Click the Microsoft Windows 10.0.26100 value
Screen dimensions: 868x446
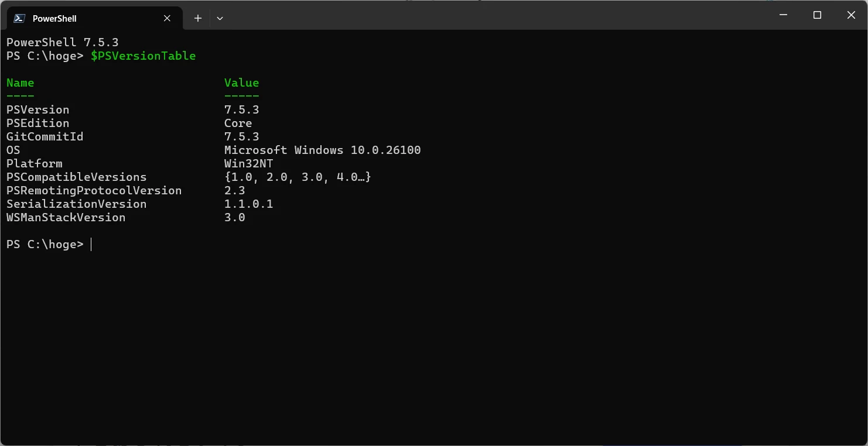pyautogui.click(x=322, y=150)
